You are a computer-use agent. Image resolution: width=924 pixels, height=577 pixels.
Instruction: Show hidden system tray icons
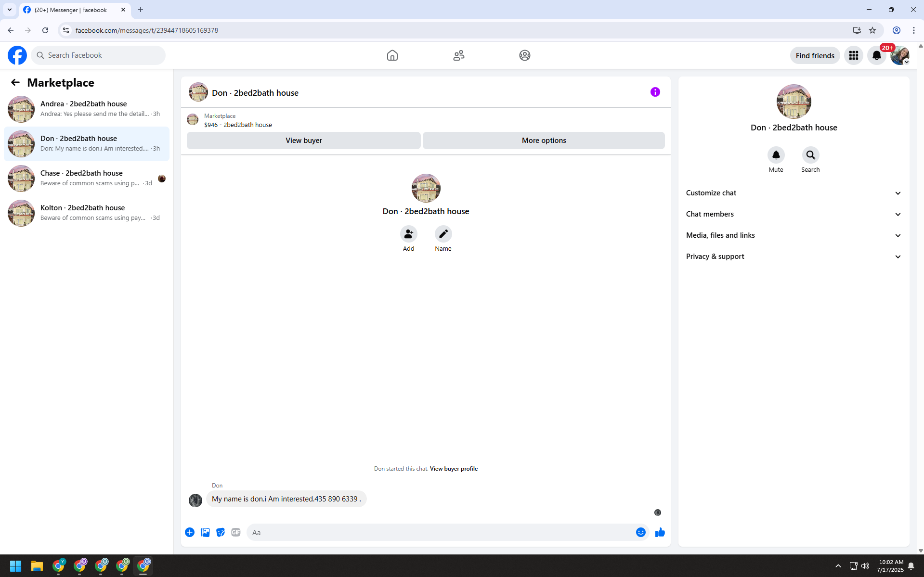838,566
